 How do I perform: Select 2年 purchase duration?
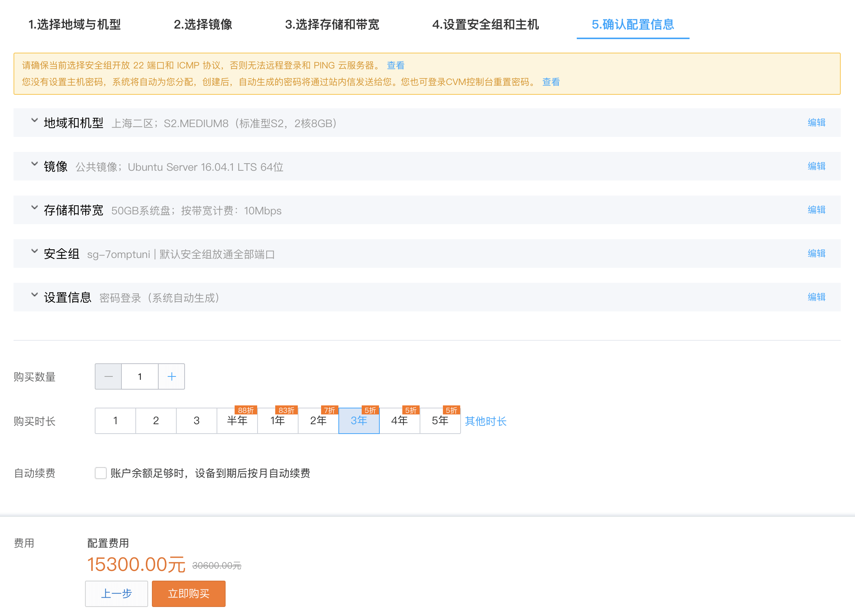[318, 421]
